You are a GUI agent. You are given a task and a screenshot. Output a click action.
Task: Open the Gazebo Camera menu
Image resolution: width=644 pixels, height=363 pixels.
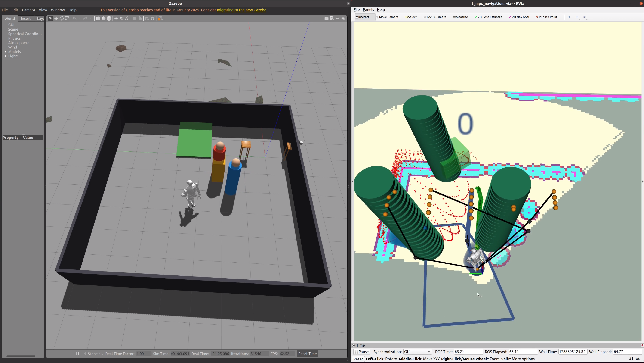pos(28,10)
